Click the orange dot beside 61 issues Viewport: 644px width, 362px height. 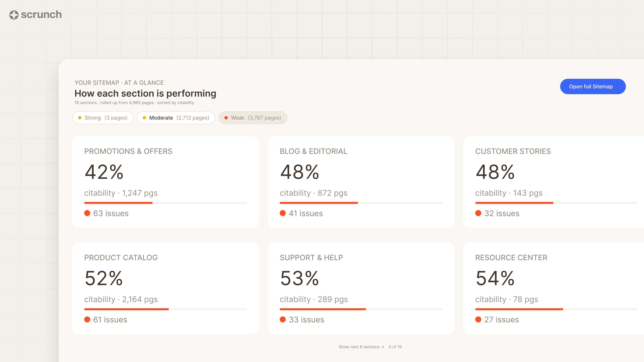[x=87, y=319]
